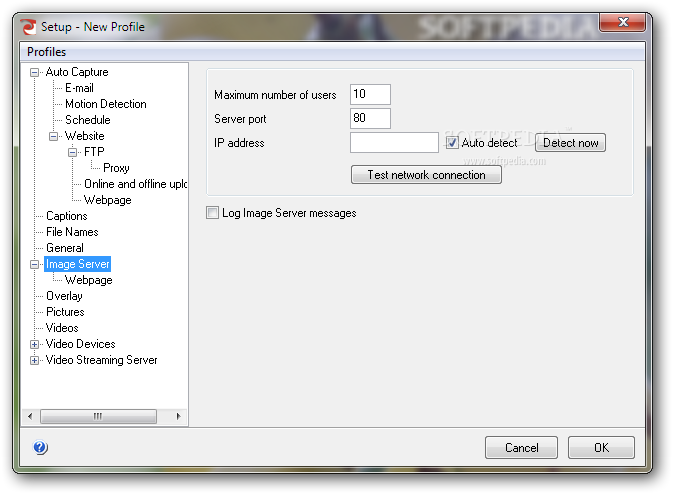Screen dimensions: 673x494
Task: Open Captions settings
Action: pos(67,216)
